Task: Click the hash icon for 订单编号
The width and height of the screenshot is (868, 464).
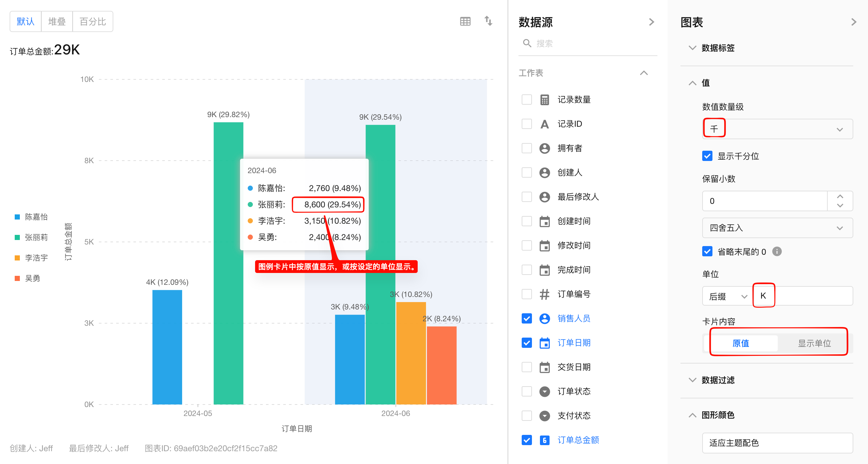Action: pos(544,294)
